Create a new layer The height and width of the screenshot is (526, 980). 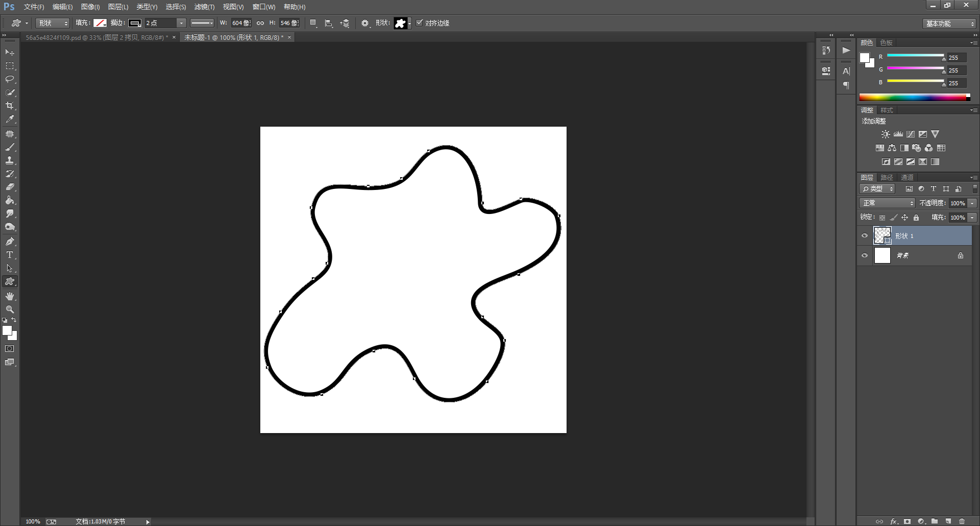948,521
